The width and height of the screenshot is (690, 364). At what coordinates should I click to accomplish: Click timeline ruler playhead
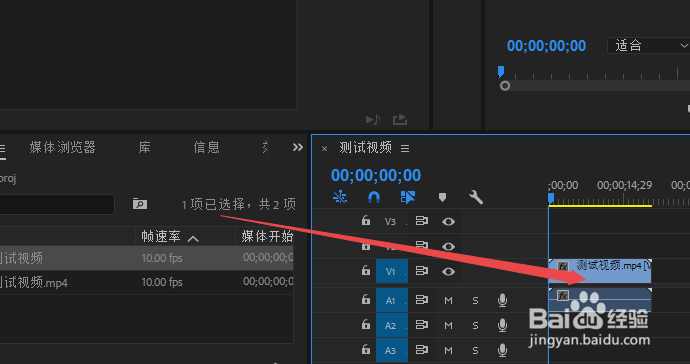tap(551, 199)
